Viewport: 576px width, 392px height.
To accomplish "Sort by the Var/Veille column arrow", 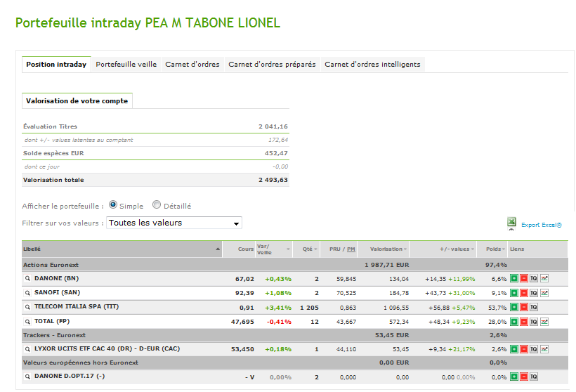I will point(289,249).
